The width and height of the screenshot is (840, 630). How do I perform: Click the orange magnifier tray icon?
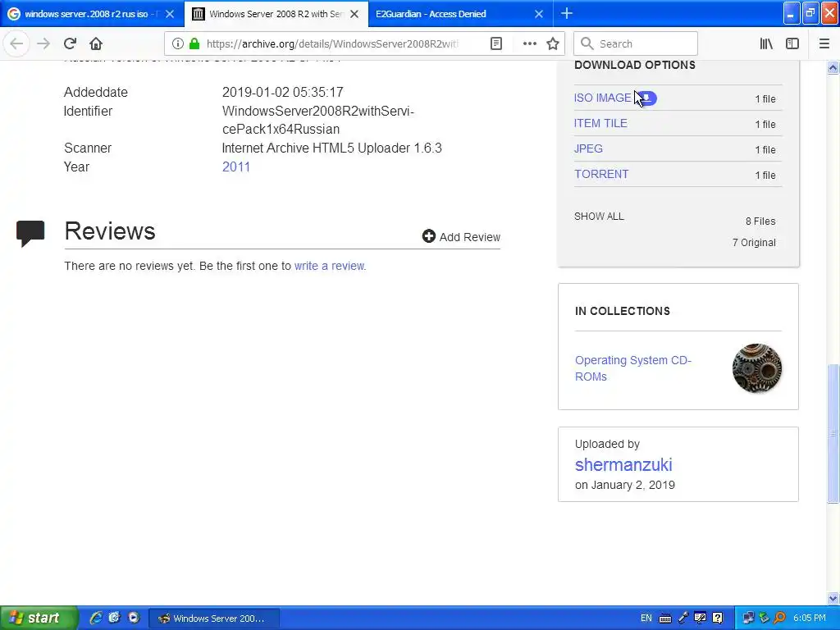pos(779,619)
